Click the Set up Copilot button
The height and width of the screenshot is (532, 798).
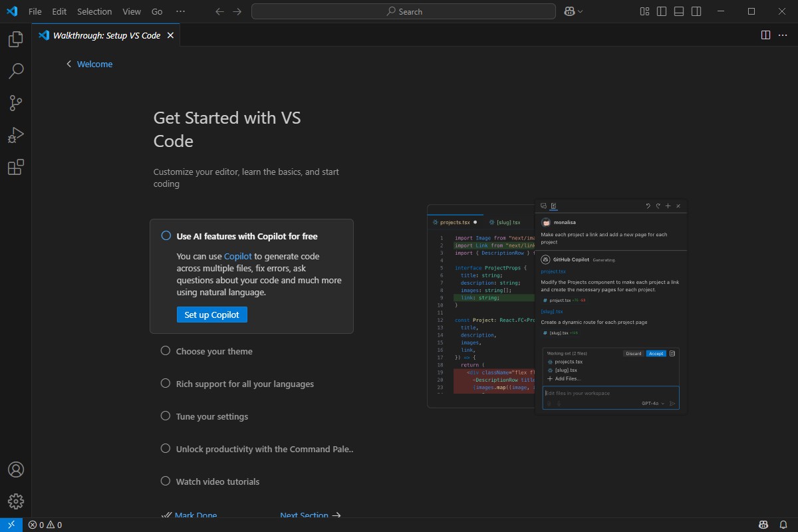pos(211,315)
